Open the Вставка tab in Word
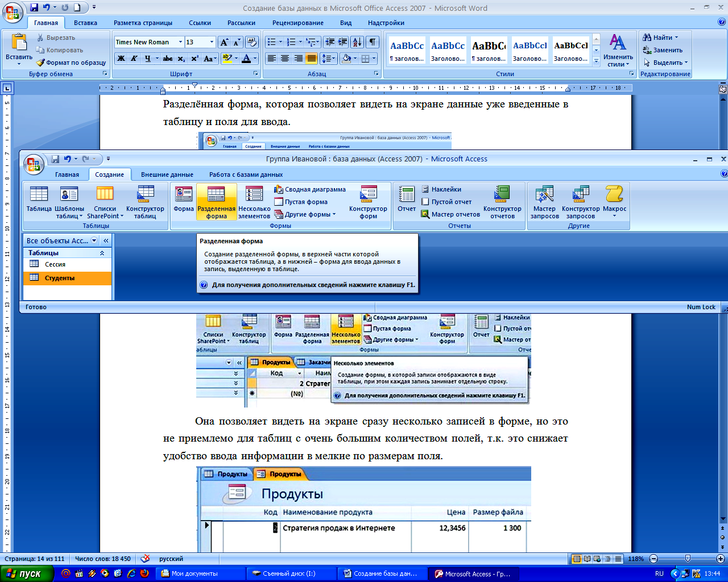The width and height of the screenshot is (728, 582). pyautogui.click(x=85, y=23)
